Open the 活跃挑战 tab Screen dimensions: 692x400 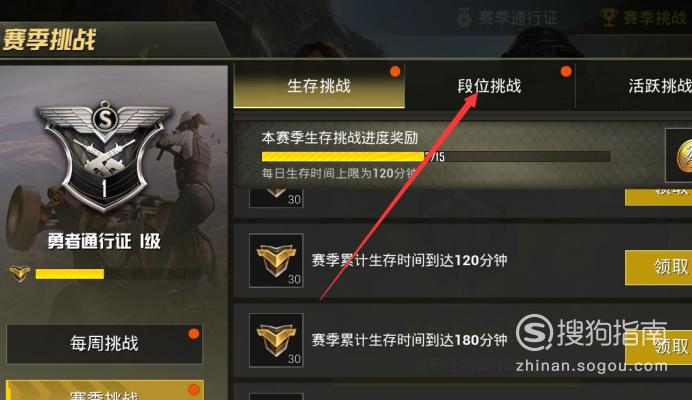click(660, 86)
